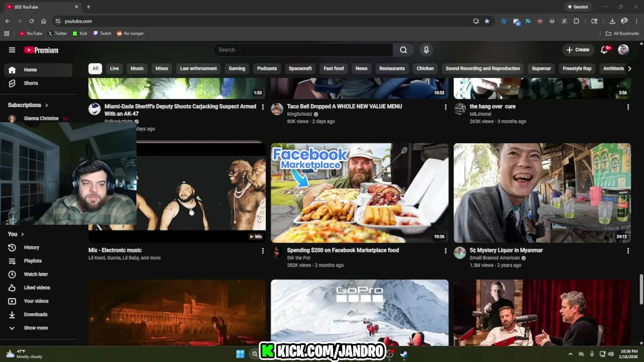The height and width of the screenshot is (362, 644).
Task: Open the Facebook Marketplace food thumbnail
Action: 360,193
